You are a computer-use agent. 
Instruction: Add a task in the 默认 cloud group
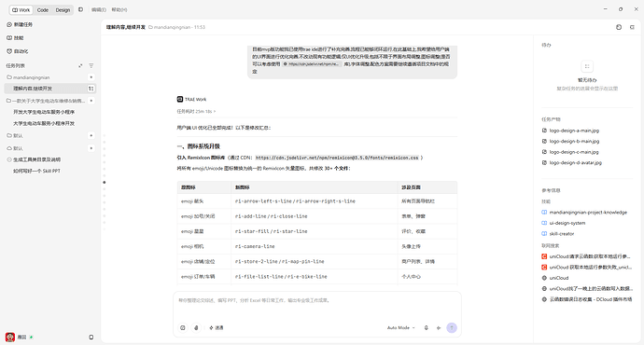click(91, 148)
